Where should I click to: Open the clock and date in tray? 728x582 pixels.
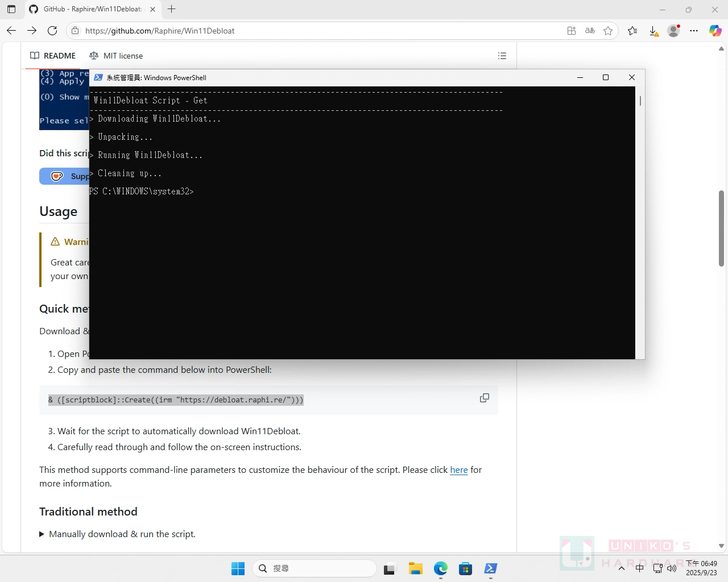coord(702,568)
